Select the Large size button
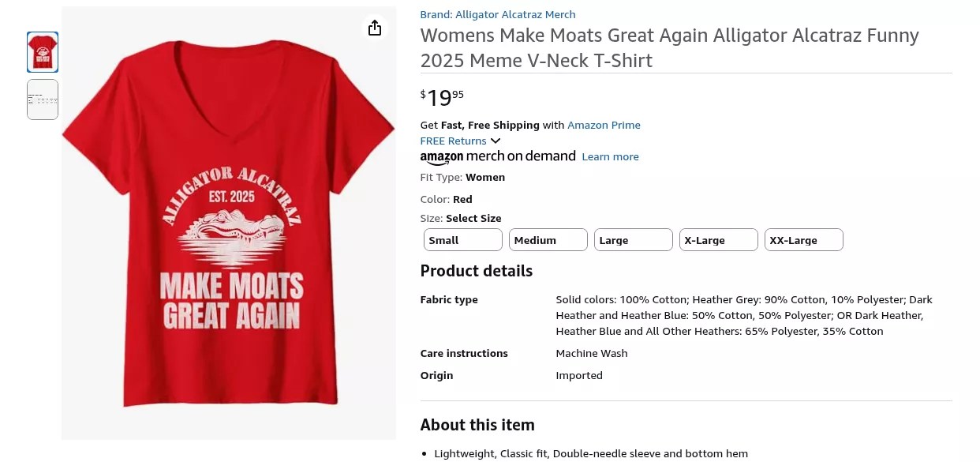This screenshot has width=980, height=462. [634, 240]
